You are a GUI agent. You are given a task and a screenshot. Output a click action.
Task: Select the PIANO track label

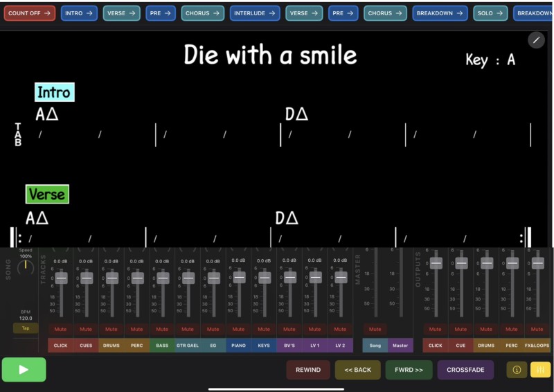pos(238,345)
